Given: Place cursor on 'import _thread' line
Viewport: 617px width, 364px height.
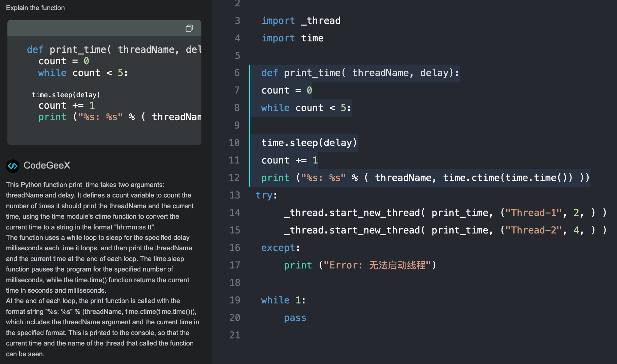Looking at the screenshot, I should click(301, 21).
